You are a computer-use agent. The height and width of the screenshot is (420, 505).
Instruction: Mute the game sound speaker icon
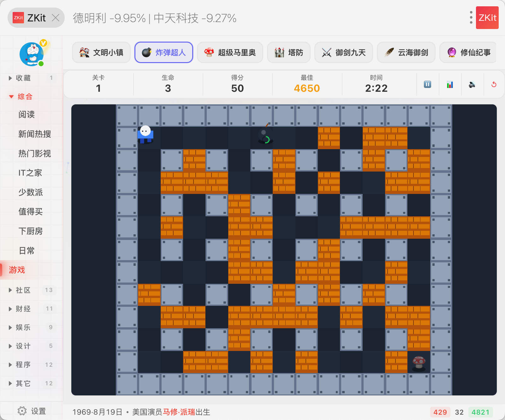(x=472, y=85)
